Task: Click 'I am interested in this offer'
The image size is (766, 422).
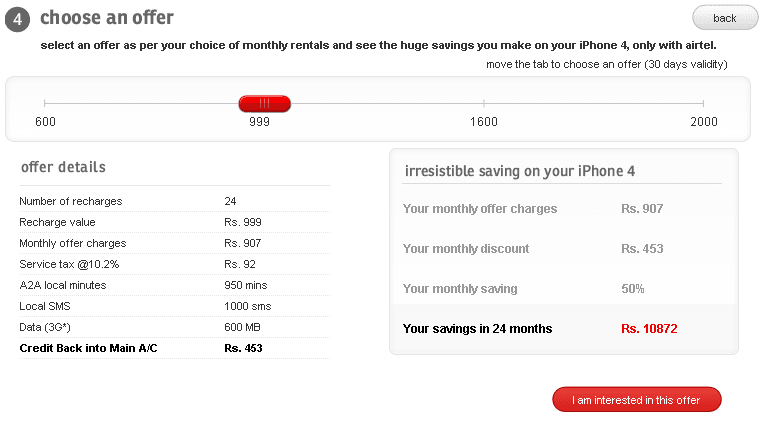Action: (637, 400)
